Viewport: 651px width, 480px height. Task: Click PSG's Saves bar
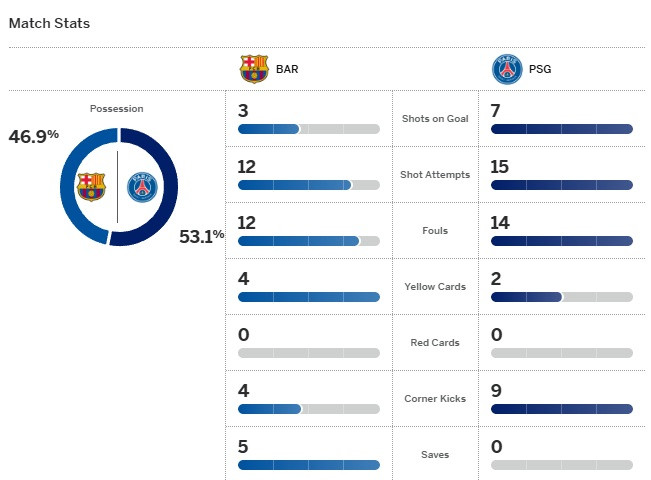pyautogui.click(x=562, y=465)
